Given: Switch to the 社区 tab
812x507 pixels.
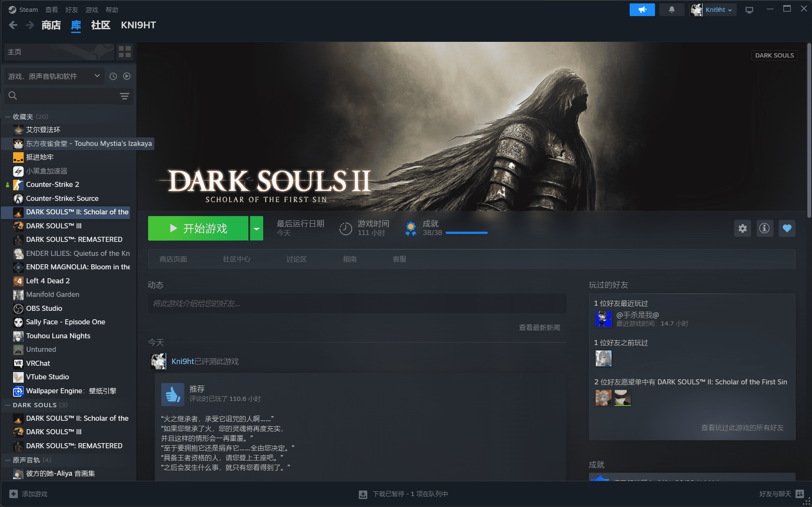Looking at the screenshot, I should tap(101, 25).
